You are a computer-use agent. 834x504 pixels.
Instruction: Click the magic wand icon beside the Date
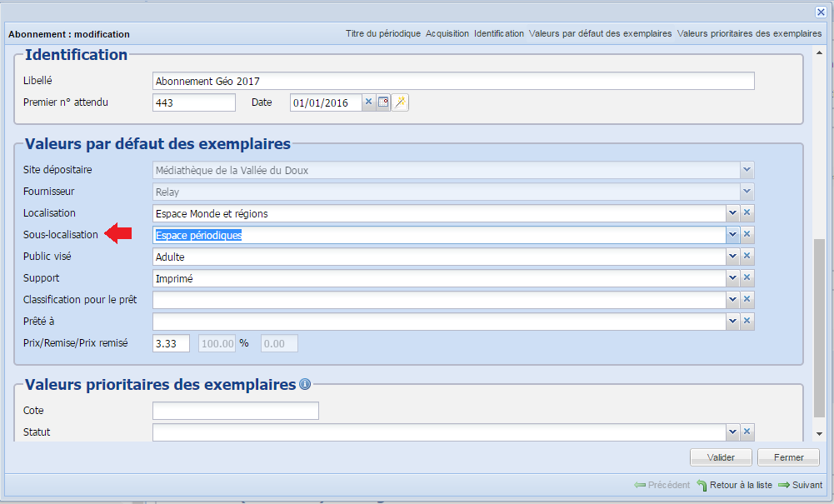point(399,102)
